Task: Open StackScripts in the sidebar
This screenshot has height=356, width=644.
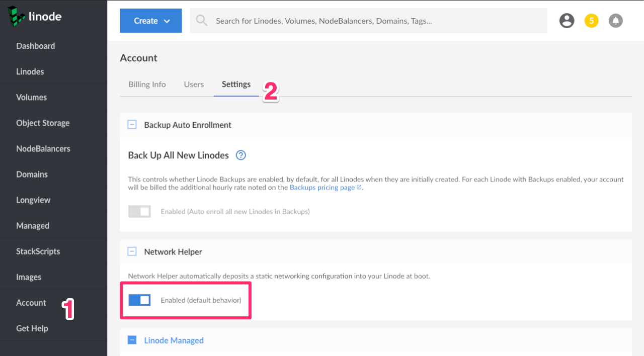Action: [x=38, y=251]
